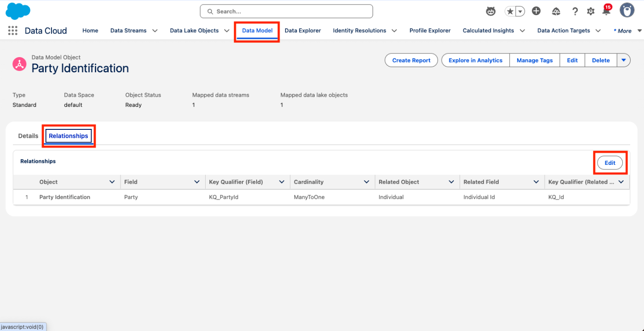Open the Object column menu chevron
This screenshot has width=644, height=331.
[112, 182]
